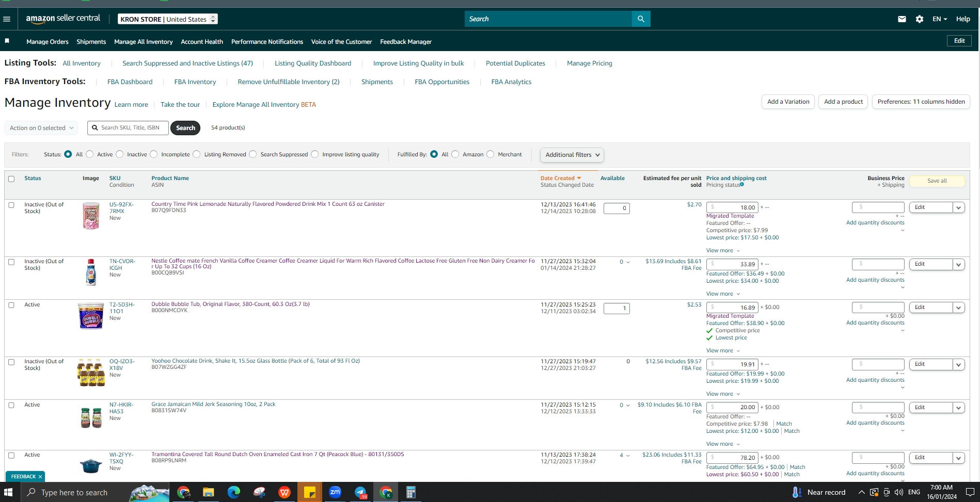Expand View more for Grace Jamaican Jerk row

click(723, 444)
